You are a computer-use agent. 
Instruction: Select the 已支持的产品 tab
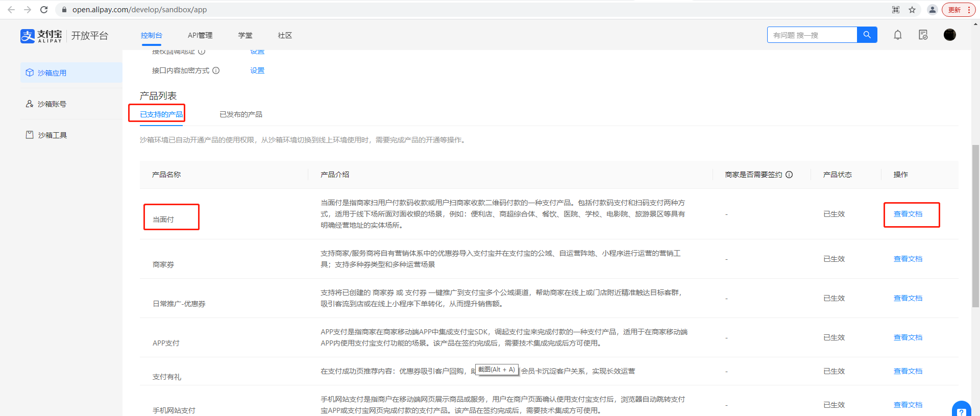[161, 114]
